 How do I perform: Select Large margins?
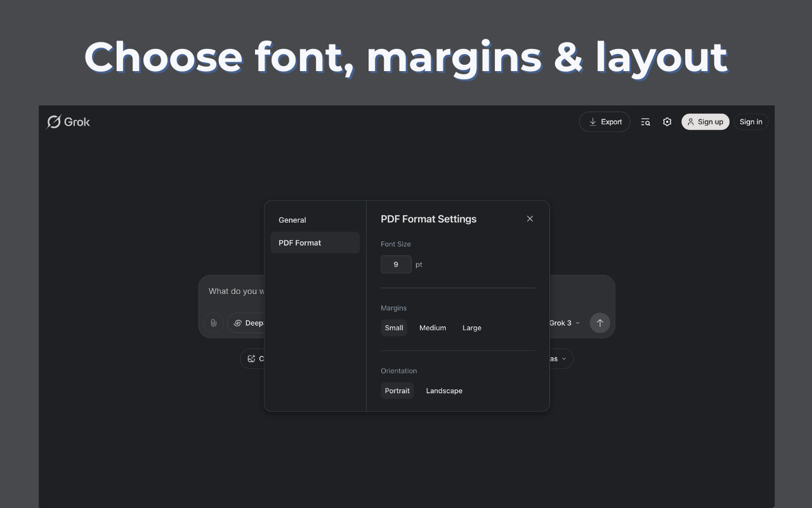point(472,328)
